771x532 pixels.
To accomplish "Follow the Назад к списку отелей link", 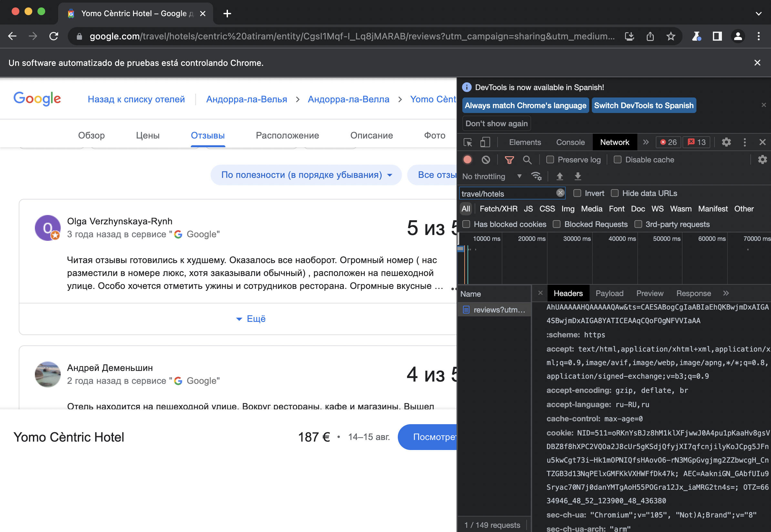I will click(136, 99).
